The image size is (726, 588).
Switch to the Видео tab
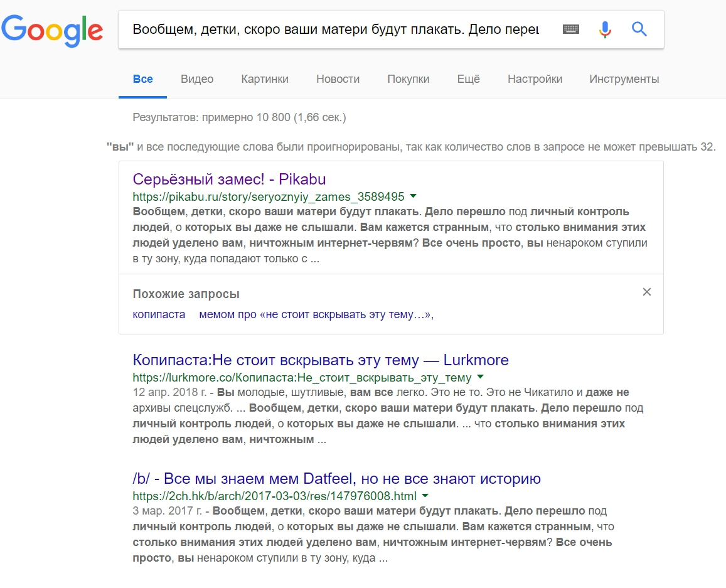(x=197, y=79)
